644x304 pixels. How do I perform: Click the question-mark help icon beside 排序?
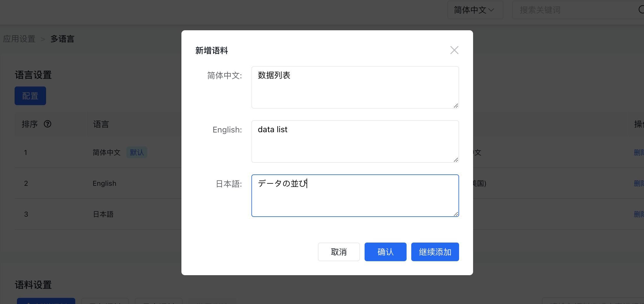pyautogui.click(x=48, y=124)
